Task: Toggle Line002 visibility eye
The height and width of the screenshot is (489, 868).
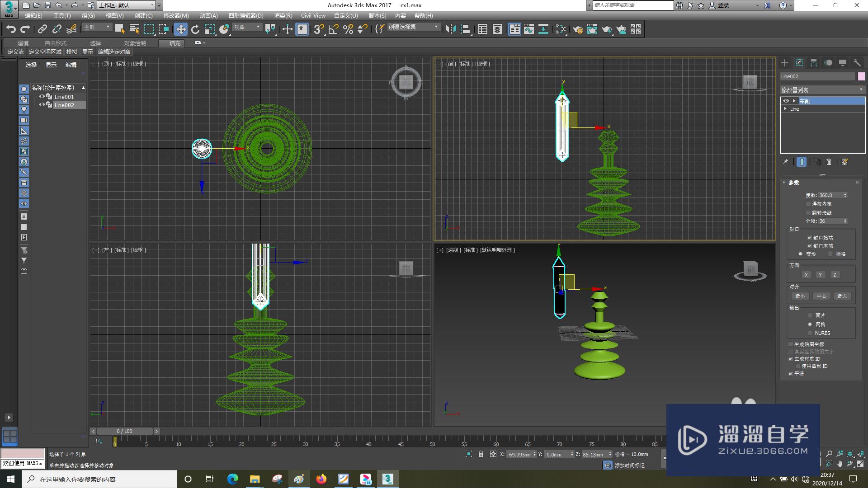Action: coord(42,105)
